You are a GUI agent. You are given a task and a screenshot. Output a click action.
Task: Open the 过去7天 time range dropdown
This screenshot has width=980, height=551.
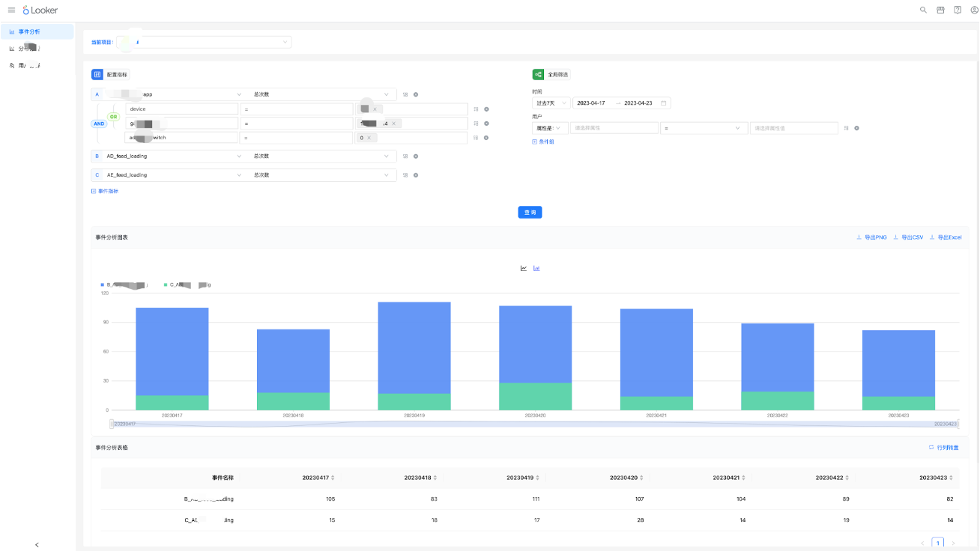tap(551, 103)
